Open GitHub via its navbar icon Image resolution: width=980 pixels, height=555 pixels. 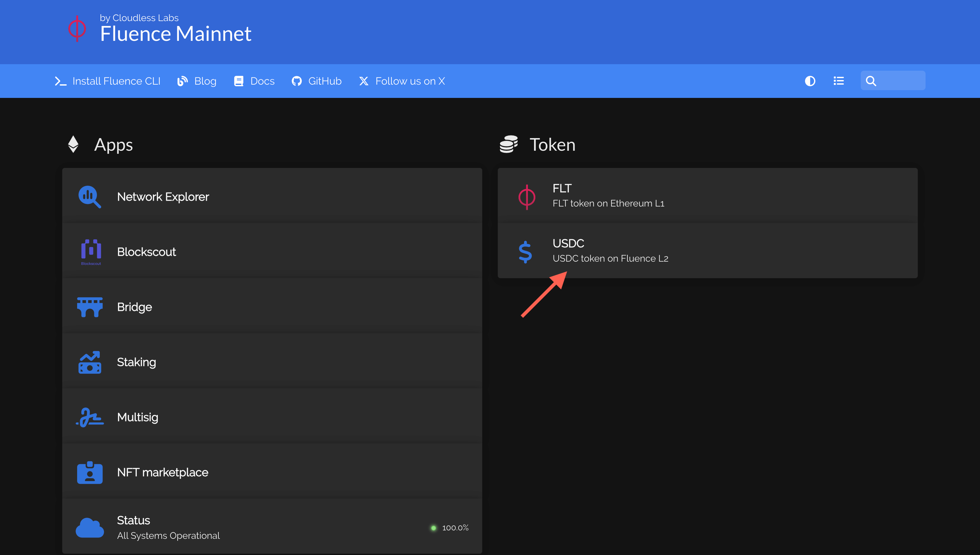(297, 81)
